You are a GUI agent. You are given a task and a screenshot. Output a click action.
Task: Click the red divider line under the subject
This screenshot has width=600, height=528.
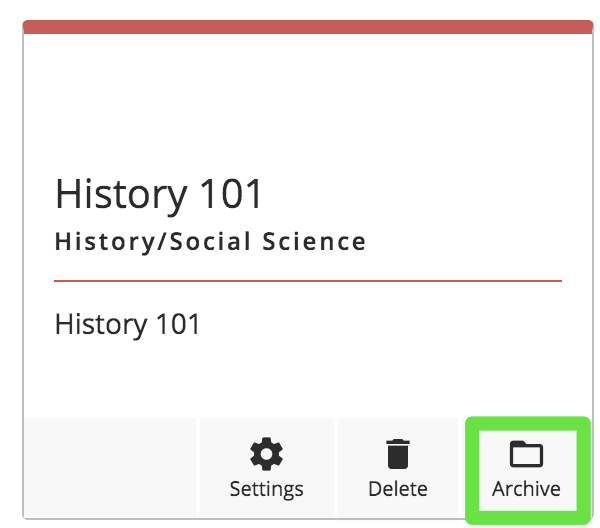(307, 281)
